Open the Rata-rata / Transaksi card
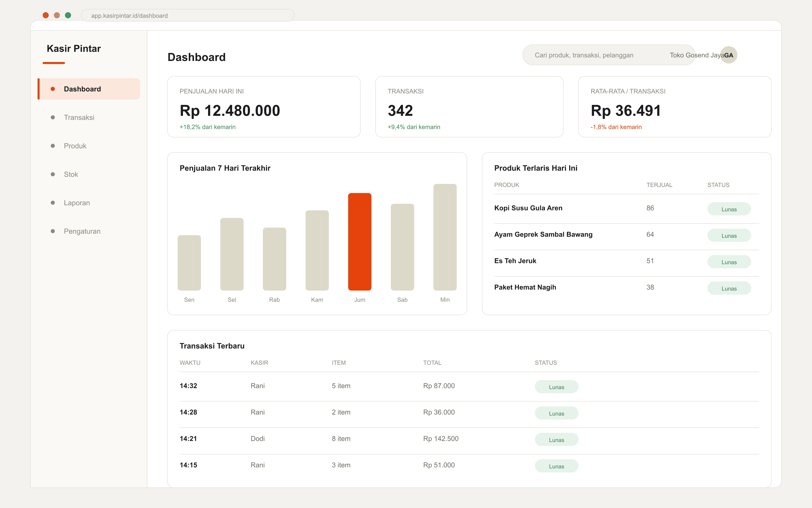 (674, 107)
